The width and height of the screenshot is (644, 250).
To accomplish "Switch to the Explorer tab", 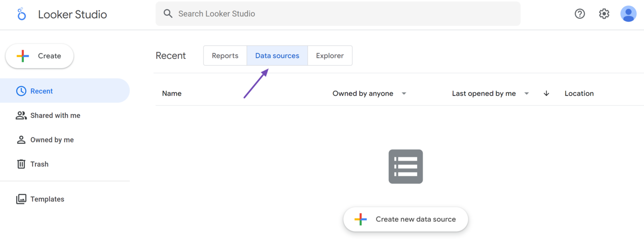I will pyautogui.click(x=330, y=56).
